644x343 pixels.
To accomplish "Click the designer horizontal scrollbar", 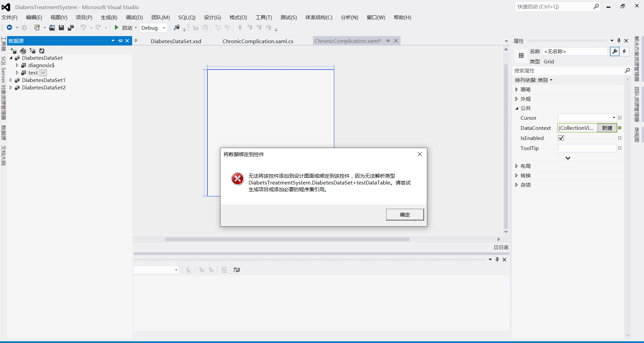I will (287, 239).
